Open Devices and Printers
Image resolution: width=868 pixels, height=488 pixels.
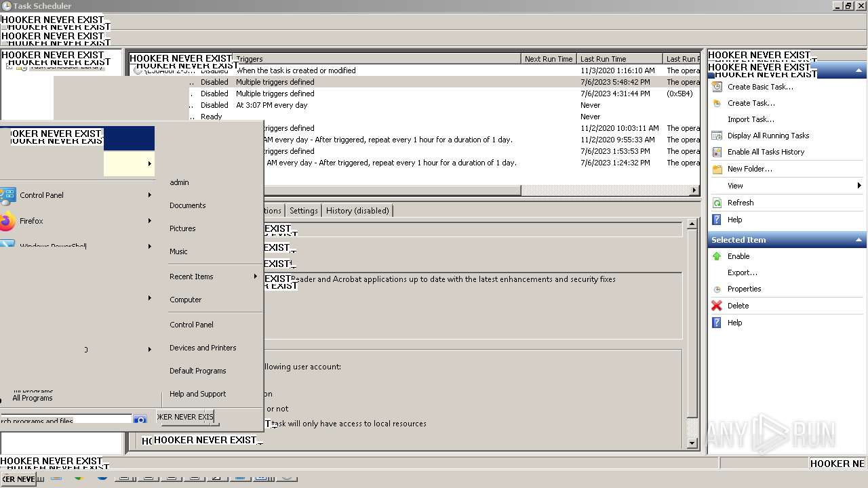pos(203,348)
